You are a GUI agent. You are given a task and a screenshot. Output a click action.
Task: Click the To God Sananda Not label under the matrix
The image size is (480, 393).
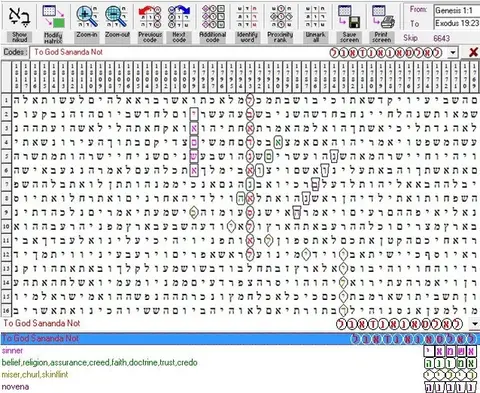click(x=42, y=323)
